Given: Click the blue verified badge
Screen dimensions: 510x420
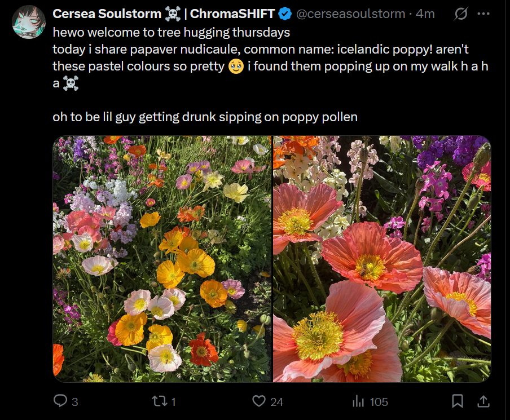Looking at the screenshot, I should (286, 14).
